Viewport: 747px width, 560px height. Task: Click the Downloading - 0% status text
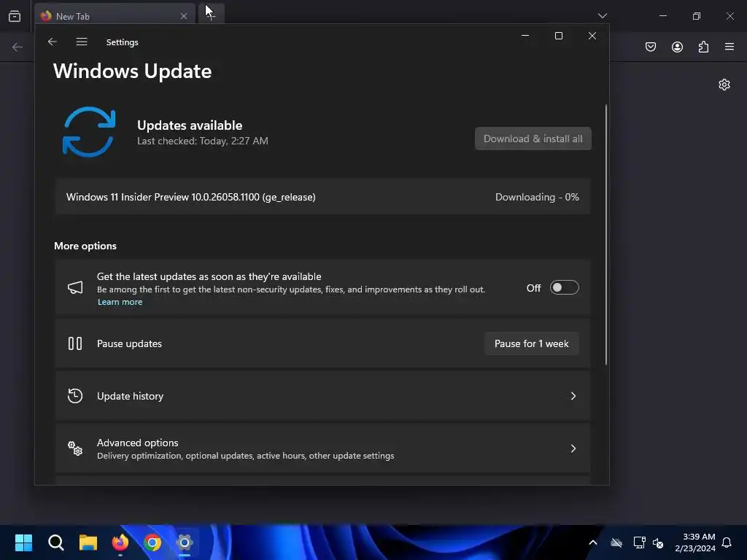point(537,197)
